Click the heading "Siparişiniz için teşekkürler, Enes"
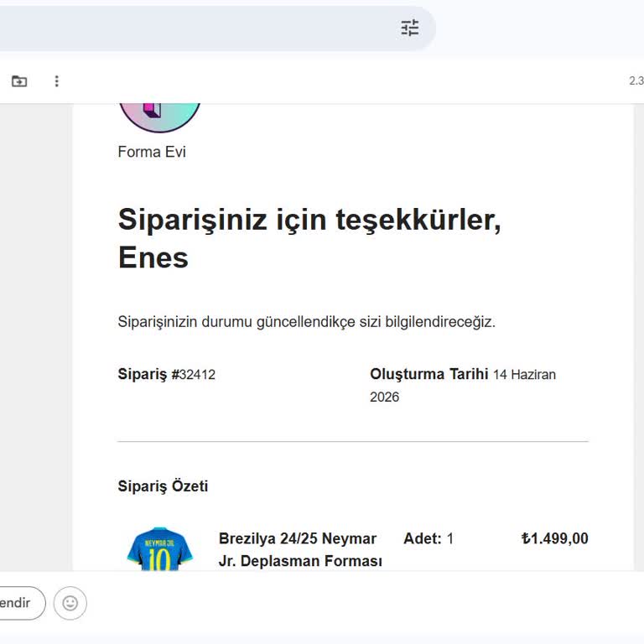 (x=309, y=238)
